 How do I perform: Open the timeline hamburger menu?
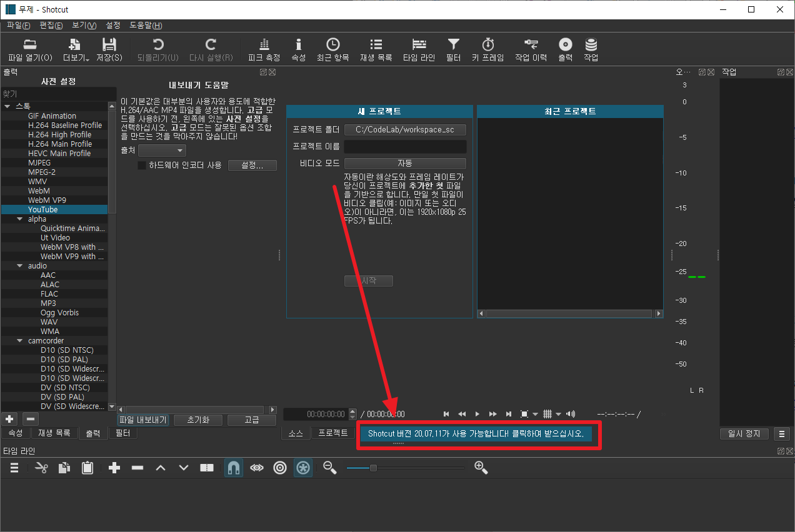(14, 467)
